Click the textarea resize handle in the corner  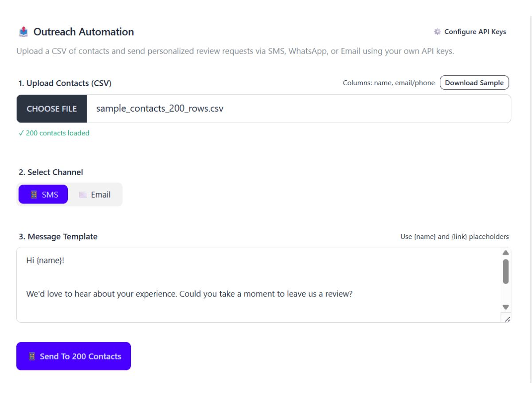click(507, 318)
